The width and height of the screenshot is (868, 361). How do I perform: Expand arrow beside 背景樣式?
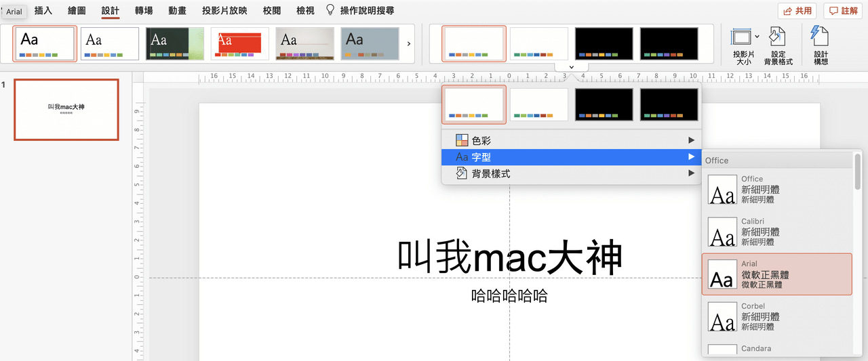click(692, 174)
